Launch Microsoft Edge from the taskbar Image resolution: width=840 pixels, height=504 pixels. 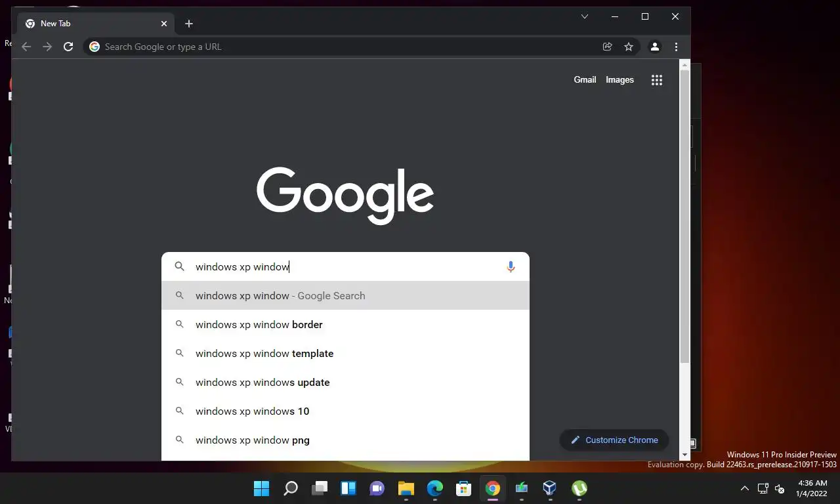(435, 488)
